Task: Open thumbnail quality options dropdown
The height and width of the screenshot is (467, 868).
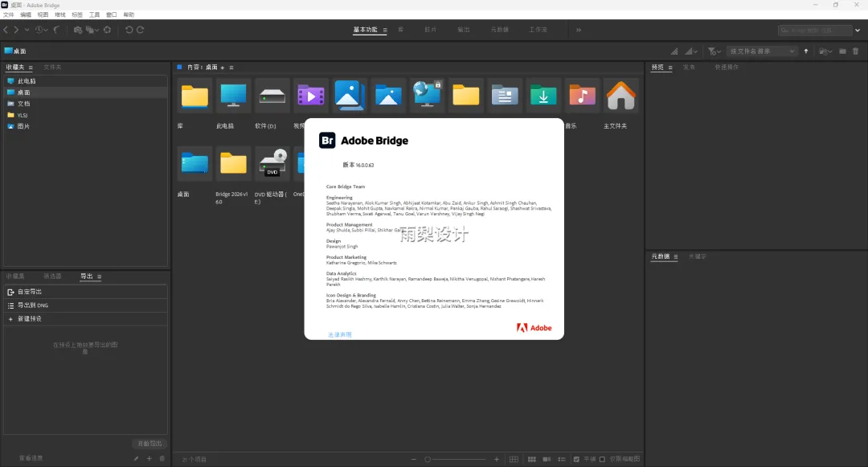Action: pos(691,51)
